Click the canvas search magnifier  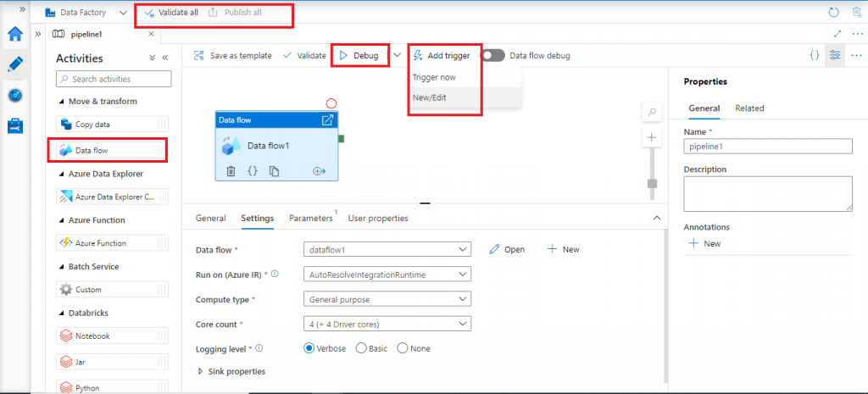click(x=652, y=113)
